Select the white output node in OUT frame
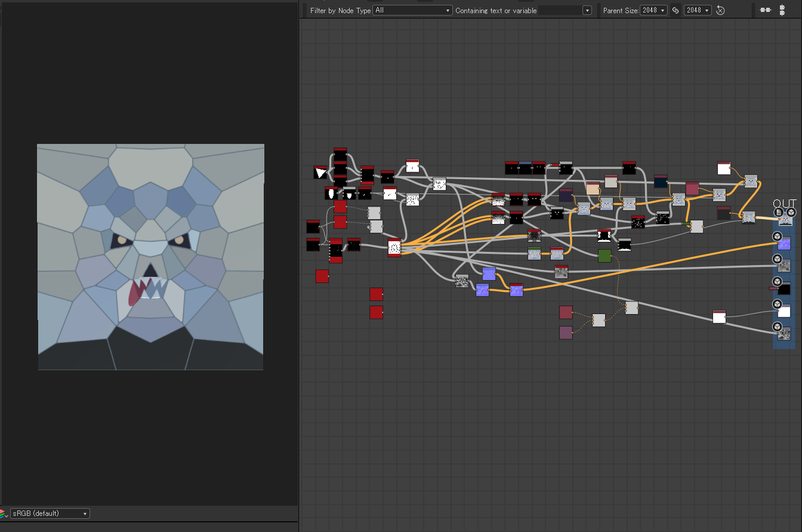 pos(784,311)
